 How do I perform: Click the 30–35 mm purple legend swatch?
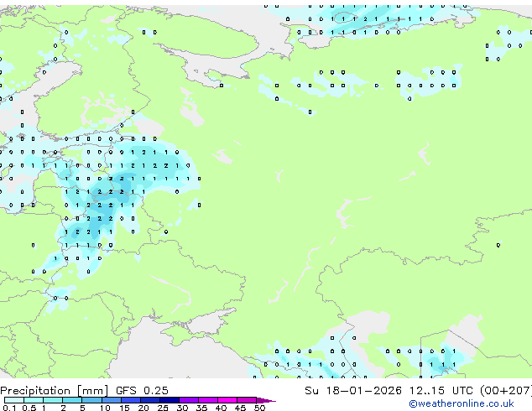click(188, 400)
